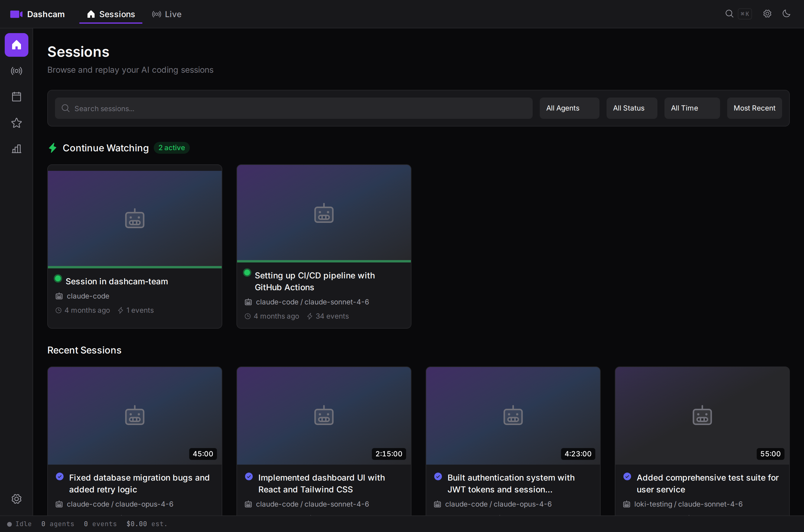
Task: Click the robot icon in the CI/CD thumbnail
Action: (x=324, y=213)
